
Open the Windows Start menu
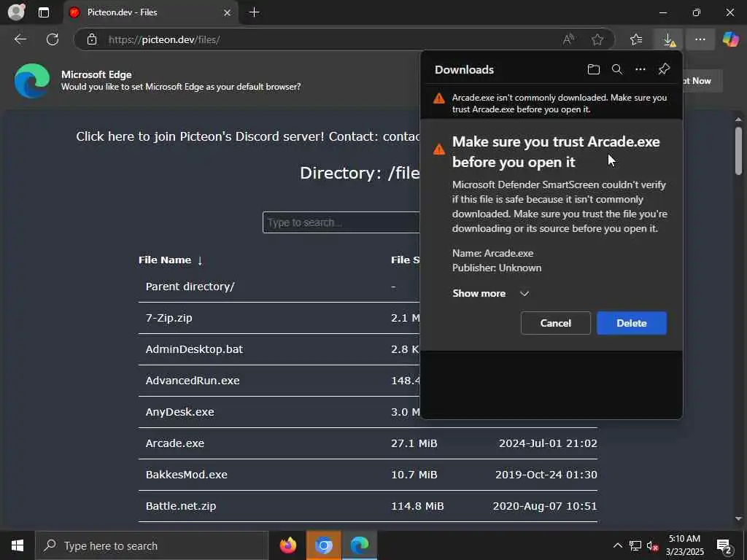point(18,545)
